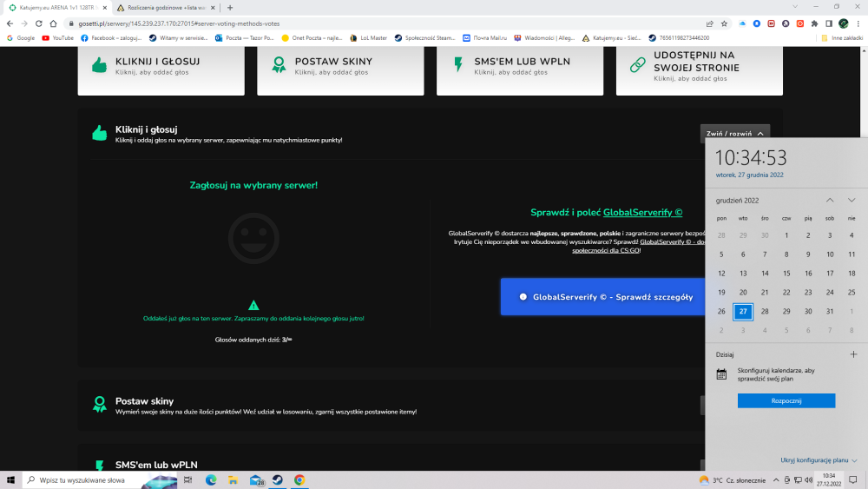Click the volume icon in system tray
This screenshot has width=868, height=489.
[x=809, y=480]
